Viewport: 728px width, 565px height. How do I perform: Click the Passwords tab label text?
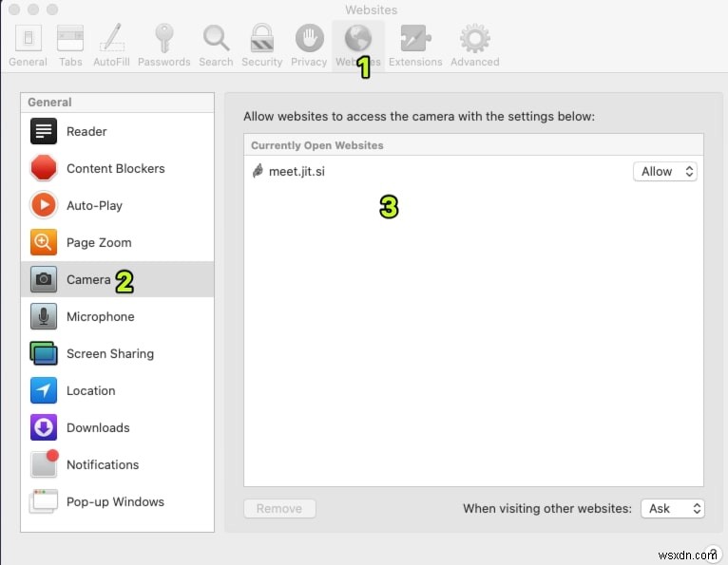163,62
